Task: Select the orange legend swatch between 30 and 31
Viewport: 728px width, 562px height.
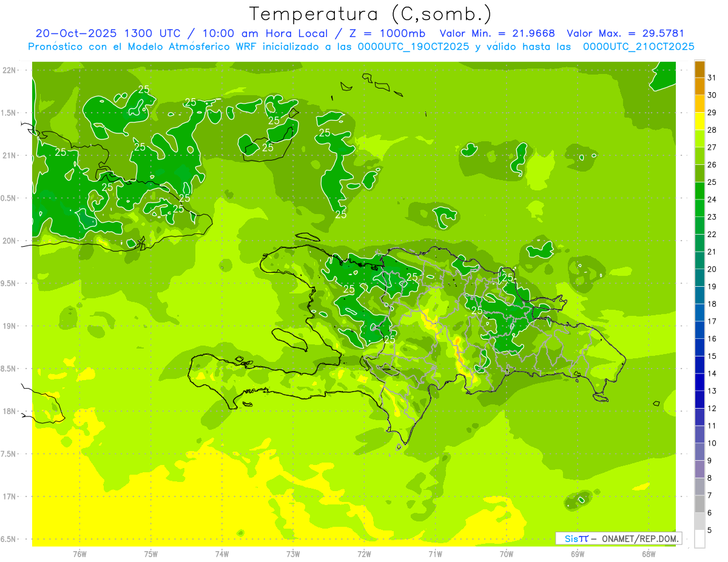Action: tap(699, 86)
